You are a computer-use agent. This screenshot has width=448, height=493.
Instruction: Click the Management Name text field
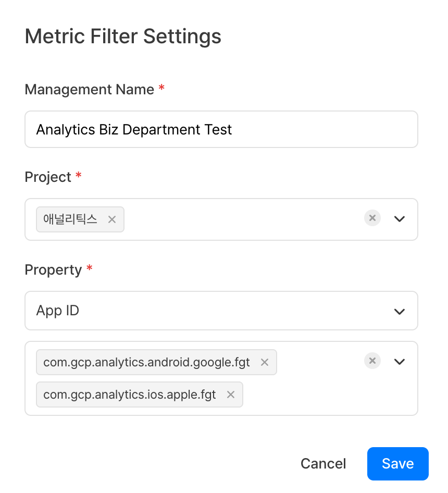221,129
